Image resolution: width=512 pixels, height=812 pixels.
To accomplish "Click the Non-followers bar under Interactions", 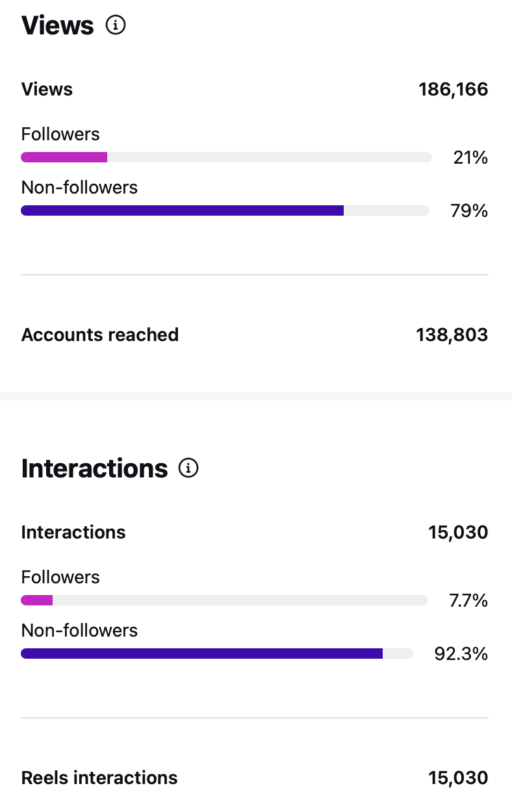I will coord(217,653).
